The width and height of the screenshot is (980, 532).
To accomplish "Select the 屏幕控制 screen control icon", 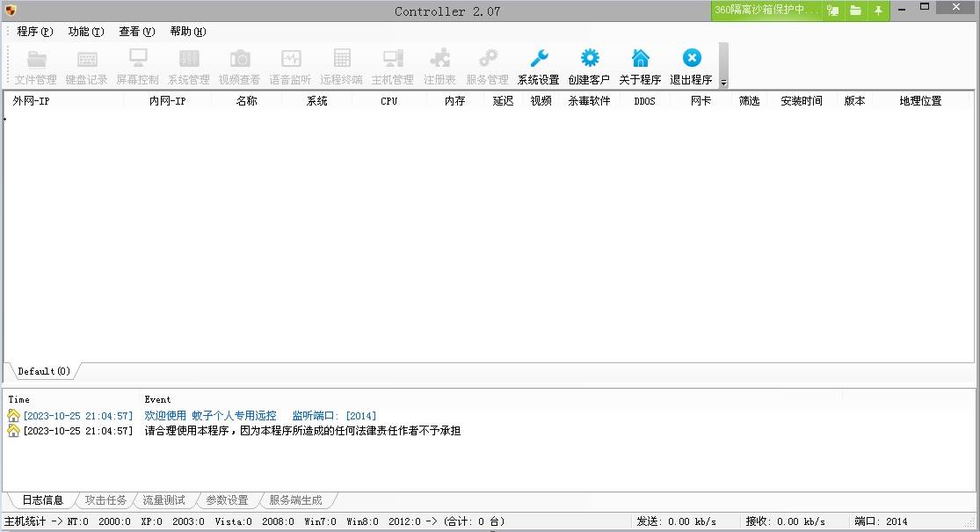I will point(137,66).
